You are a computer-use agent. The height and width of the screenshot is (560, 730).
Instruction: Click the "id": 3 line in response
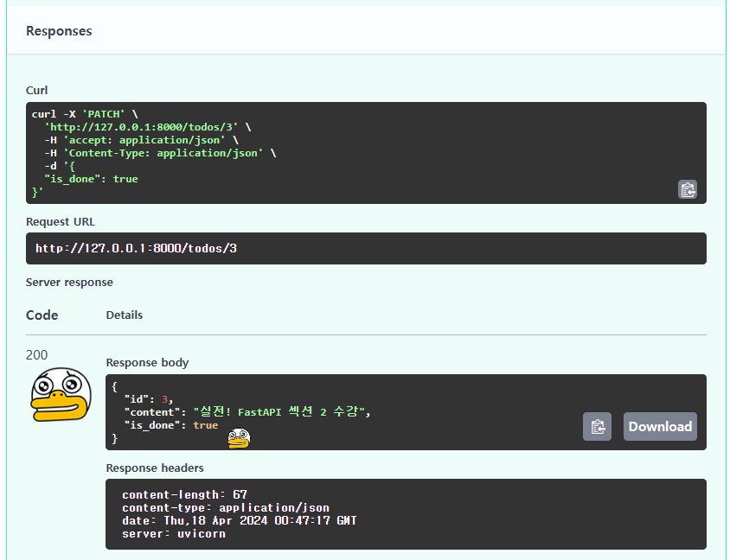coord(149,399)
